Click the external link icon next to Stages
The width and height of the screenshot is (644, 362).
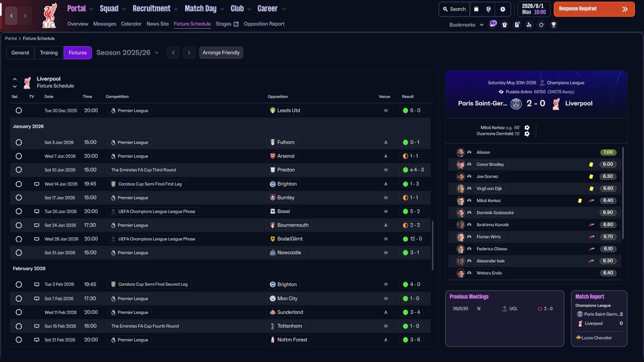[x=236, y=24]
